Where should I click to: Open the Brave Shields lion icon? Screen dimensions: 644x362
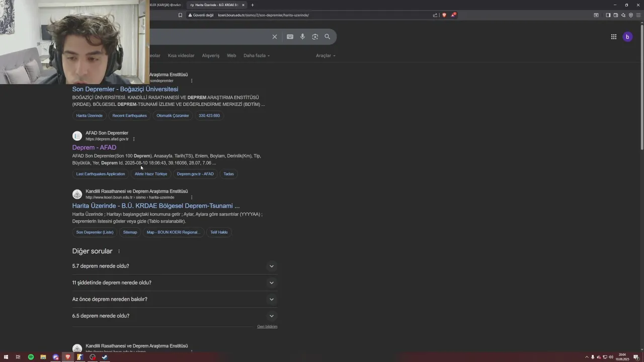[x=444, y=15]
